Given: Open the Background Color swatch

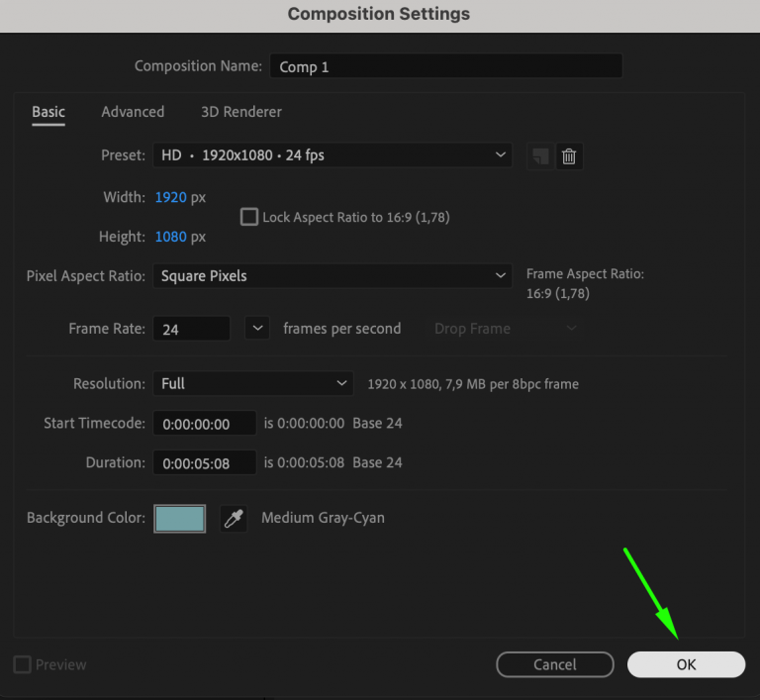Looking at the screenshot, I should [179, 519].
